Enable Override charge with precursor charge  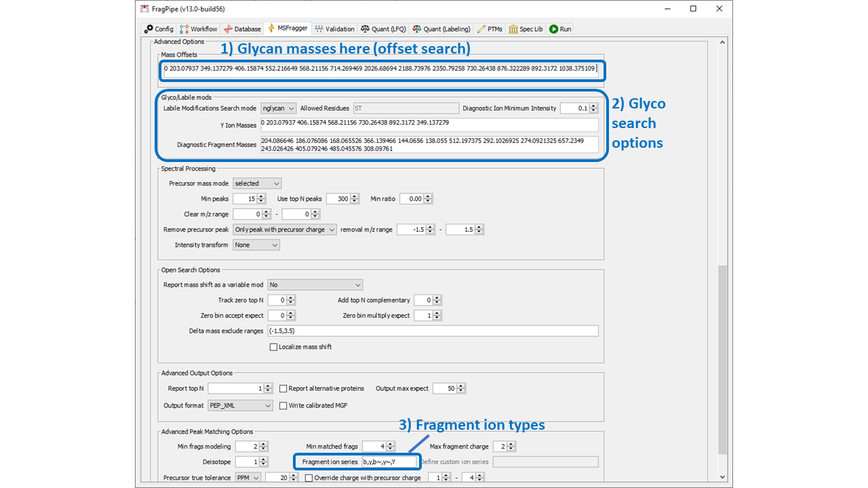click(309, 478)
